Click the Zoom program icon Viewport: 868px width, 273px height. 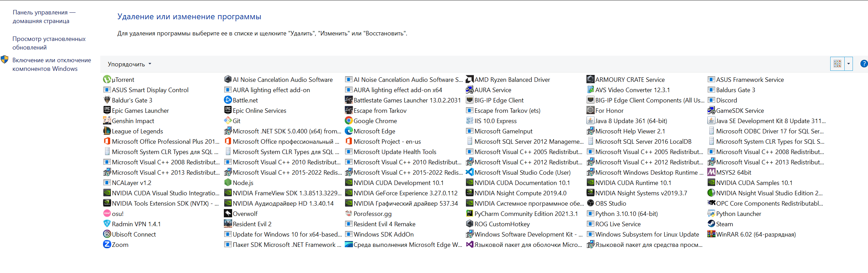(x=107, y=244)
